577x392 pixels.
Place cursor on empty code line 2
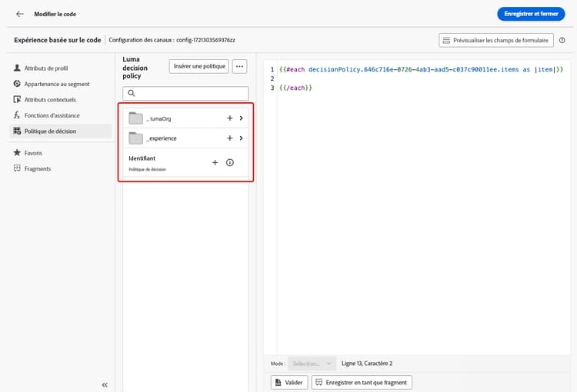(x=421, y=78)
